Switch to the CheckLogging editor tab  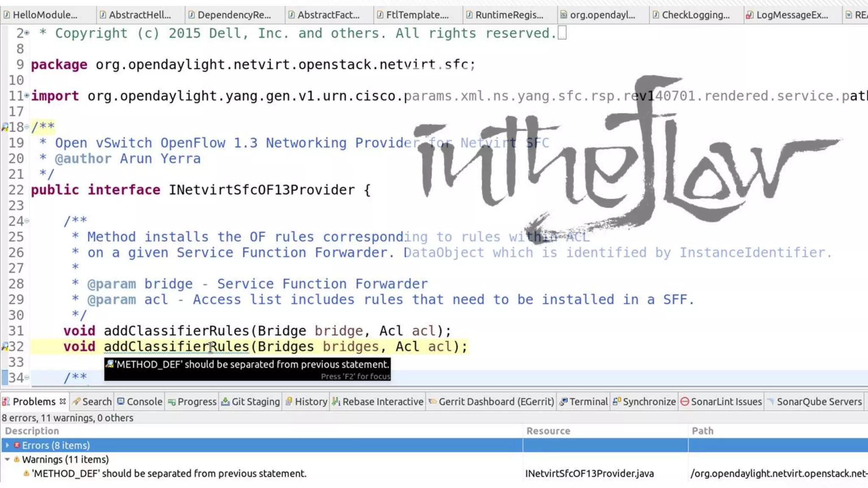tap(695, 15)
